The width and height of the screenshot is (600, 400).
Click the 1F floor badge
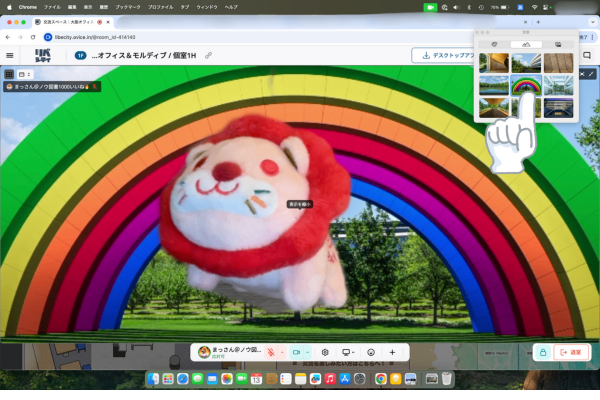(x=80, y=56)
